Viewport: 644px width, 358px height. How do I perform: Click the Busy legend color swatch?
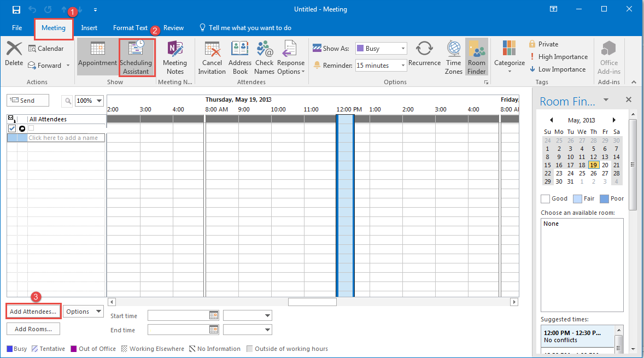tap(9, 349)
